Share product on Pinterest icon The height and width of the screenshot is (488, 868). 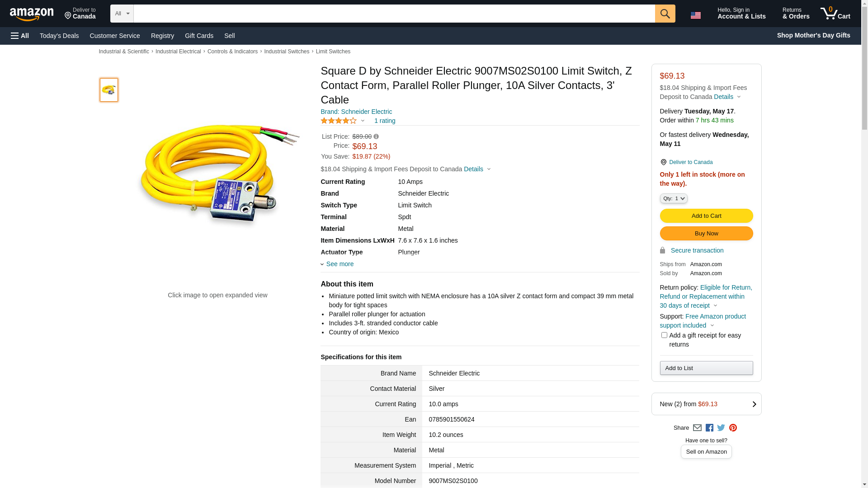[x=733, y=427]
